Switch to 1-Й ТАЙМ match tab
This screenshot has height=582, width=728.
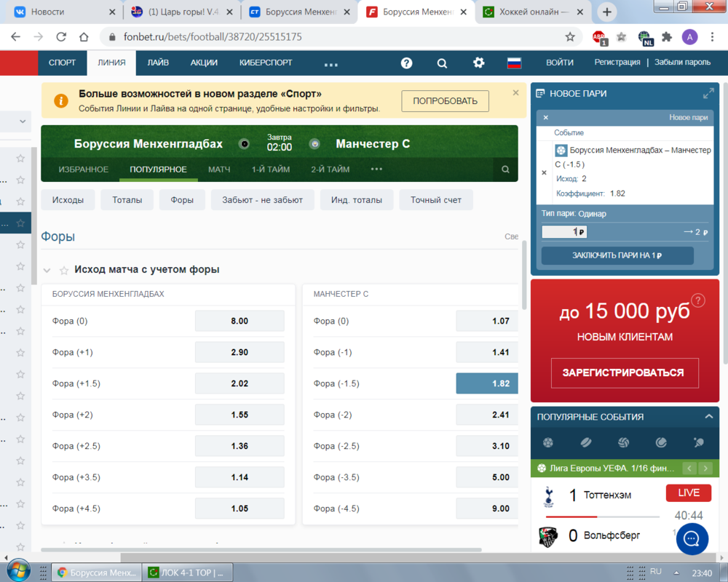(271, 170)
